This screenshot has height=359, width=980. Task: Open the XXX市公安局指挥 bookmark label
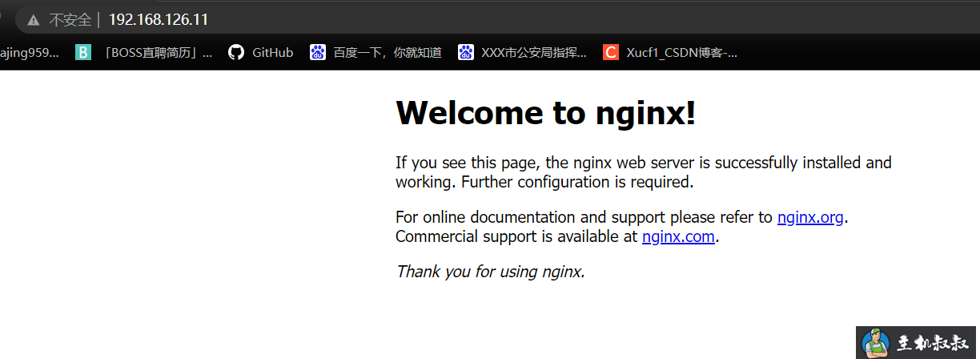534,53
